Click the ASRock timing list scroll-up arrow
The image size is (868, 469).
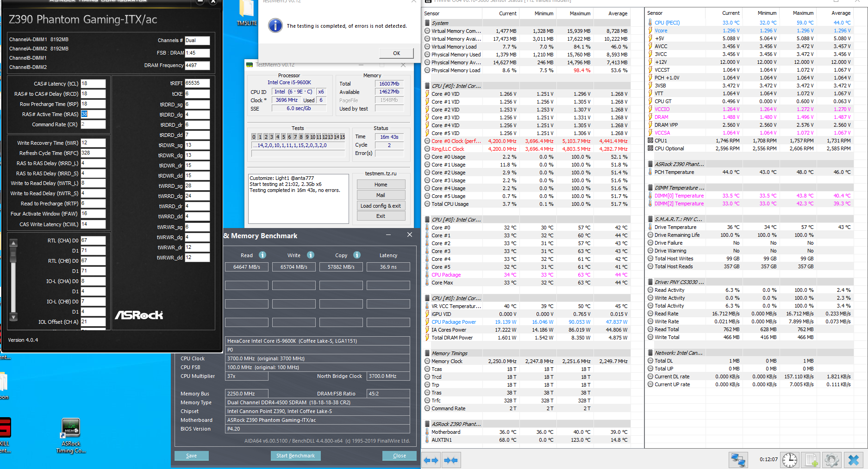coord(13,243)
